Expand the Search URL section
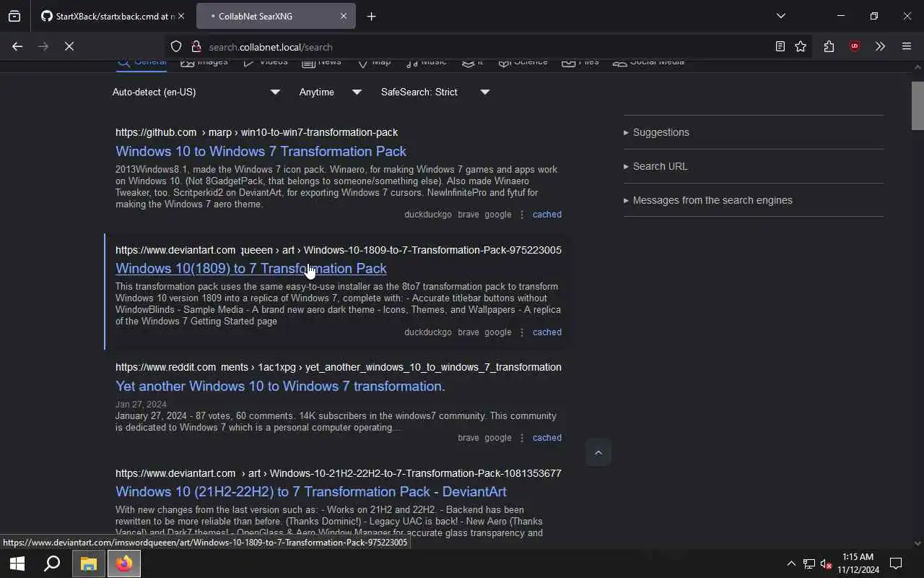924x578 pixels. 753,166
